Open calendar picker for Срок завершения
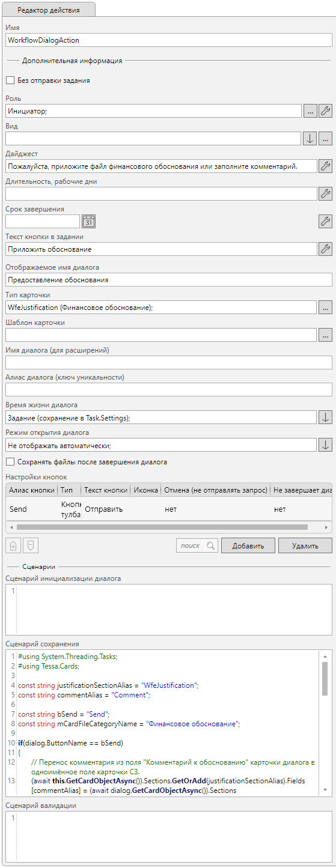This screenshot has height=868, width=336. [x=89, y=221]
